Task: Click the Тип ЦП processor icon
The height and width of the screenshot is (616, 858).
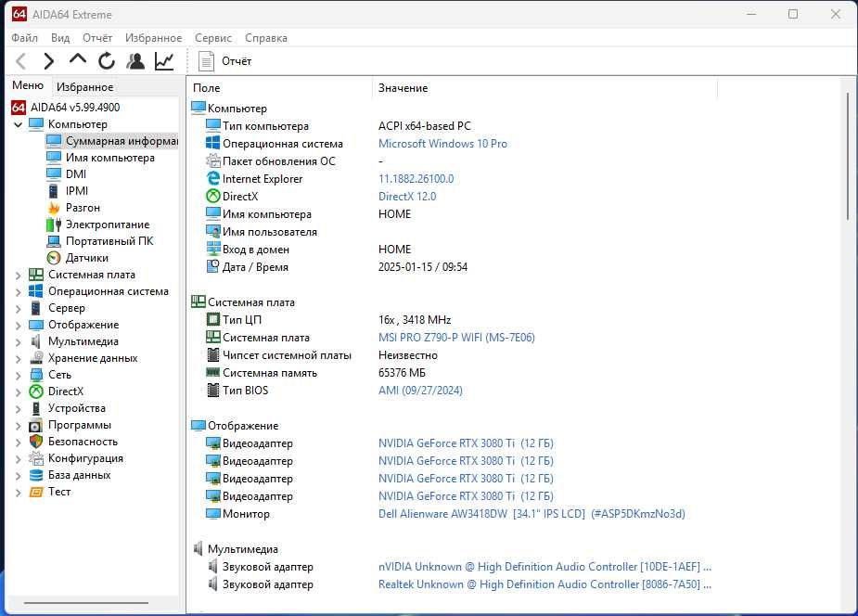Action: (212, 319)
